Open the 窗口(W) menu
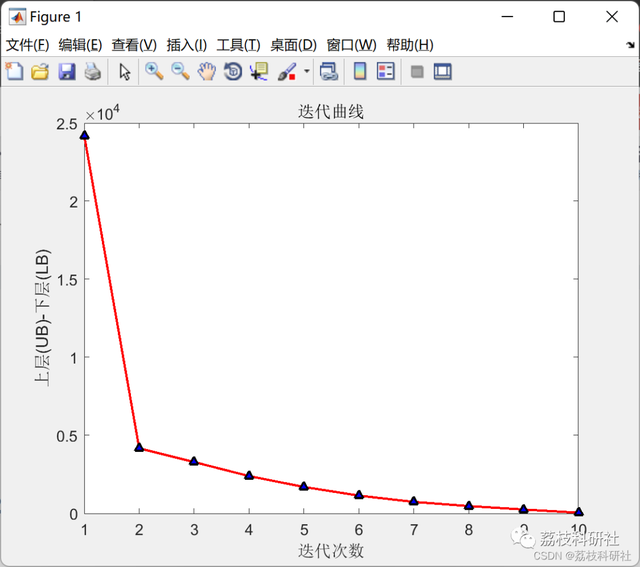Image resolution: width=640 pixels, height=567 pixels. (x=351, y=45)
